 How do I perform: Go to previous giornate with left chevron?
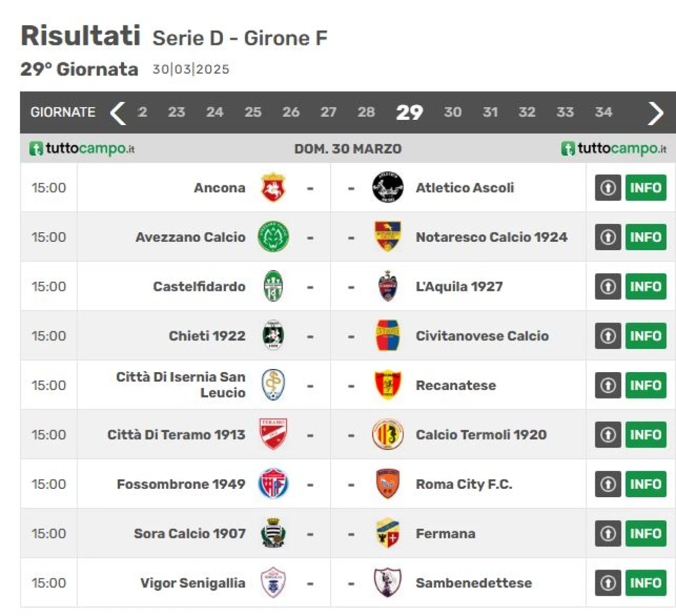pos(118,112)
